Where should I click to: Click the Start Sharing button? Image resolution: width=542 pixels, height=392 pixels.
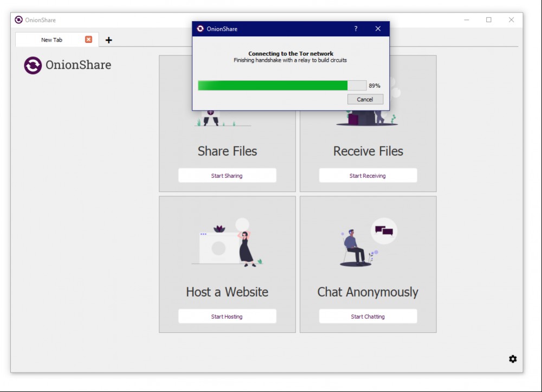227,176
